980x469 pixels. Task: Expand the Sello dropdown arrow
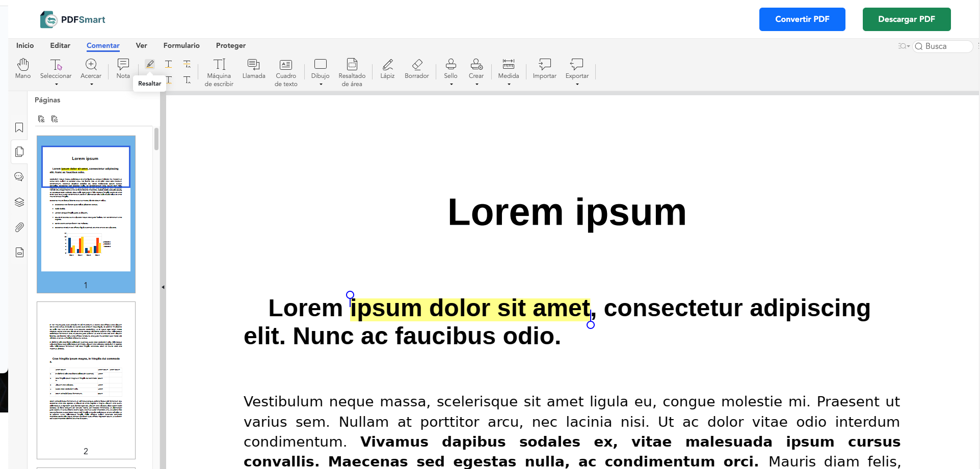tap(451, 85)
